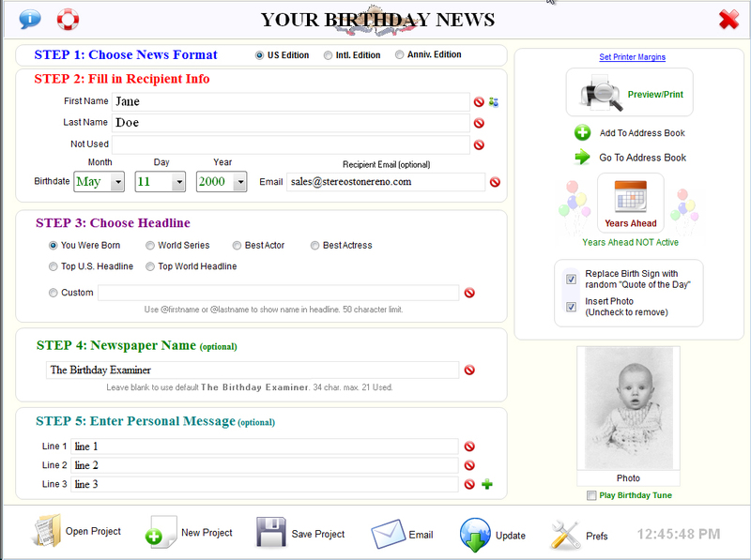Viewport: 751px width, 560px height.
Task: Click into the Line 3 message field
Action: pos(265,484)
